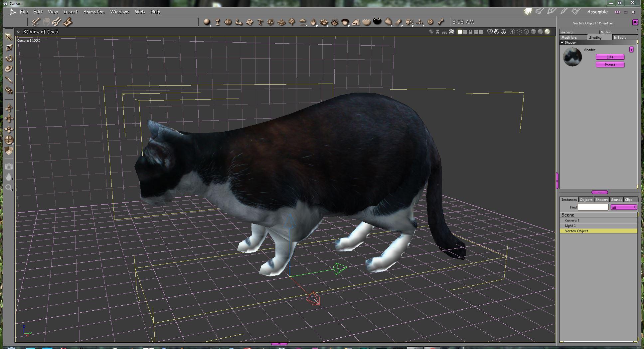644x349 pixels.
Task: Select Camera 1 in scene list
Action: tap(598, 220)
